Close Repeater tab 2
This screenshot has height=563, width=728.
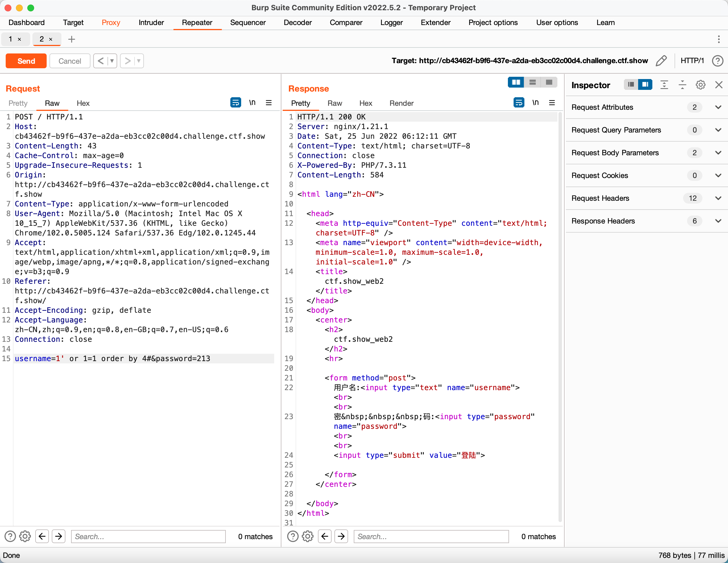[x=51, y=39]
